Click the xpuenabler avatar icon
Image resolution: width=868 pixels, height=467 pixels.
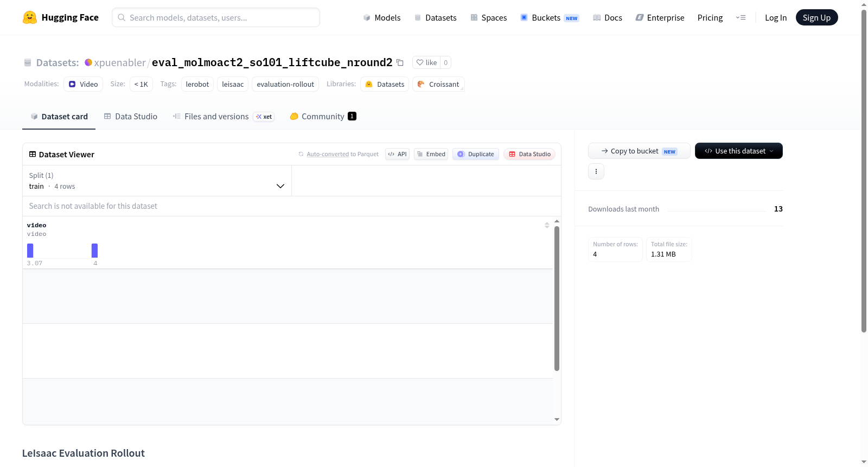88,62
